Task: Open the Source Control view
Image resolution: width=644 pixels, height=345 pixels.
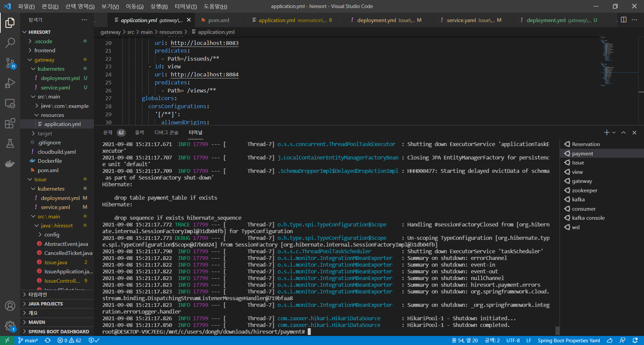Action: click(10, 63)
